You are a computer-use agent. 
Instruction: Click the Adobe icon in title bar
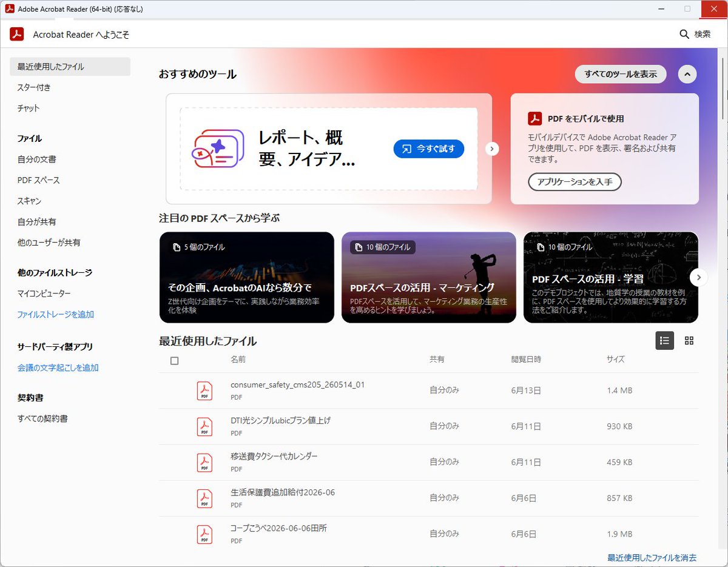coord(9,9)
